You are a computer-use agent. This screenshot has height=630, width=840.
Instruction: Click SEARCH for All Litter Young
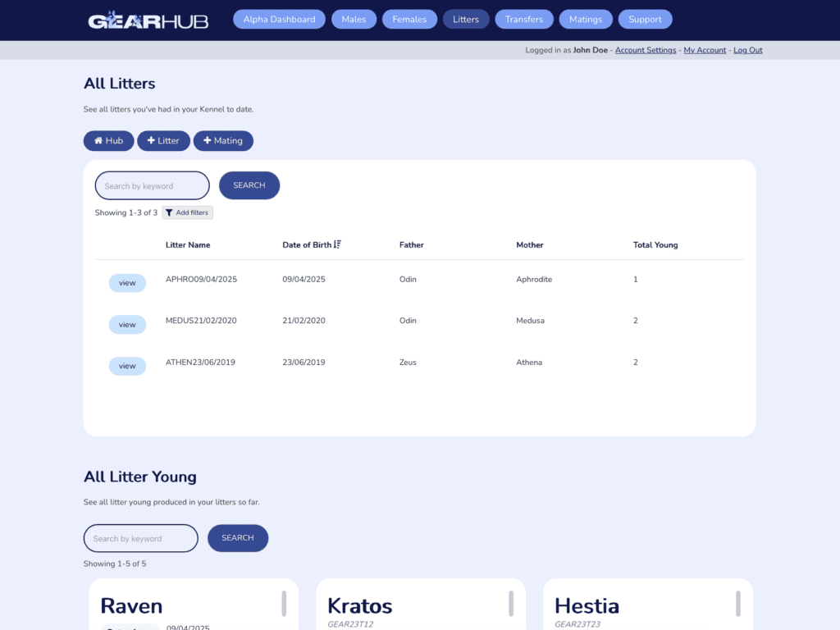(x=238, y=538)
